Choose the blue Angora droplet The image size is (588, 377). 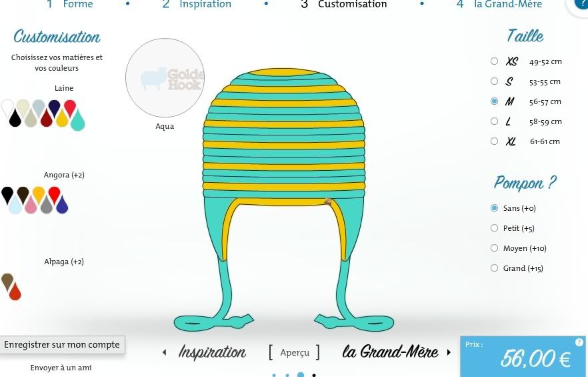point(62,206)
